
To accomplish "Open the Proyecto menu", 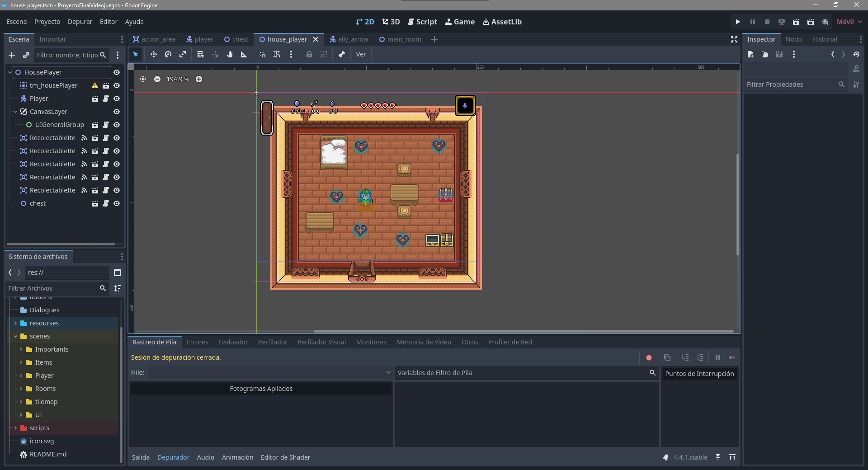I will [x=47, y=22].
